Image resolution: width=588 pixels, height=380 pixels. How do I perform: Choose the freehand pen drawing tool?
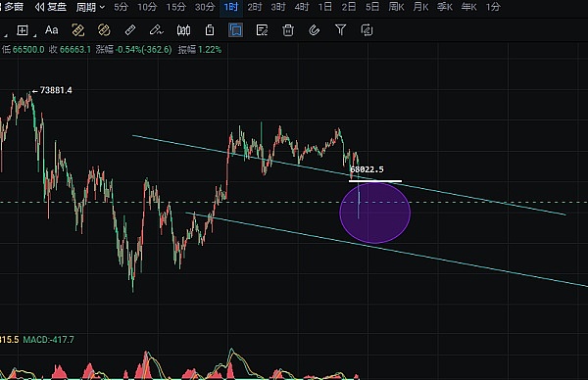[157, 30]
